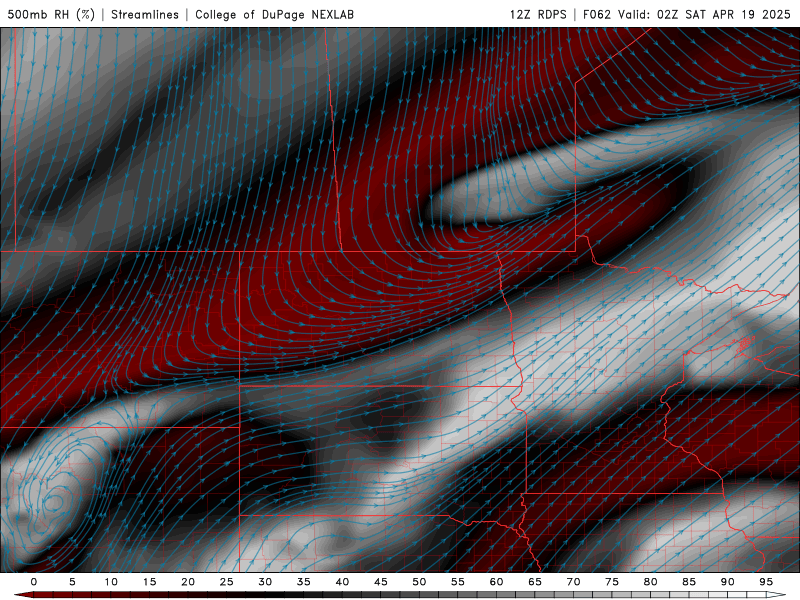Select the "Streamlines" label in header
This screenshot has height=600, width=800.
pos(145,14)
